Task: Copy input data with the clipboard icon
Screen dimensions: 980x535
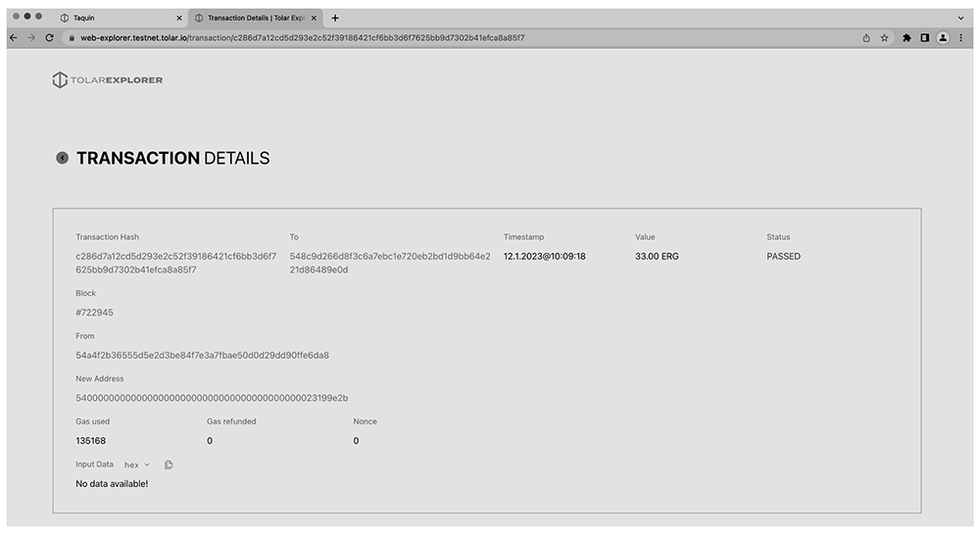Action: click(169, 465)
